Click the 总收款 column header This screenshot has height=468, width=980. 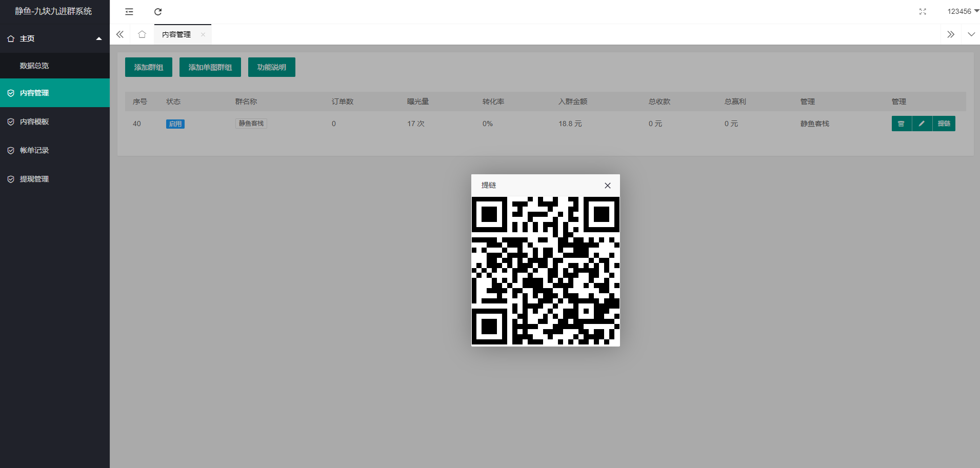659,101
